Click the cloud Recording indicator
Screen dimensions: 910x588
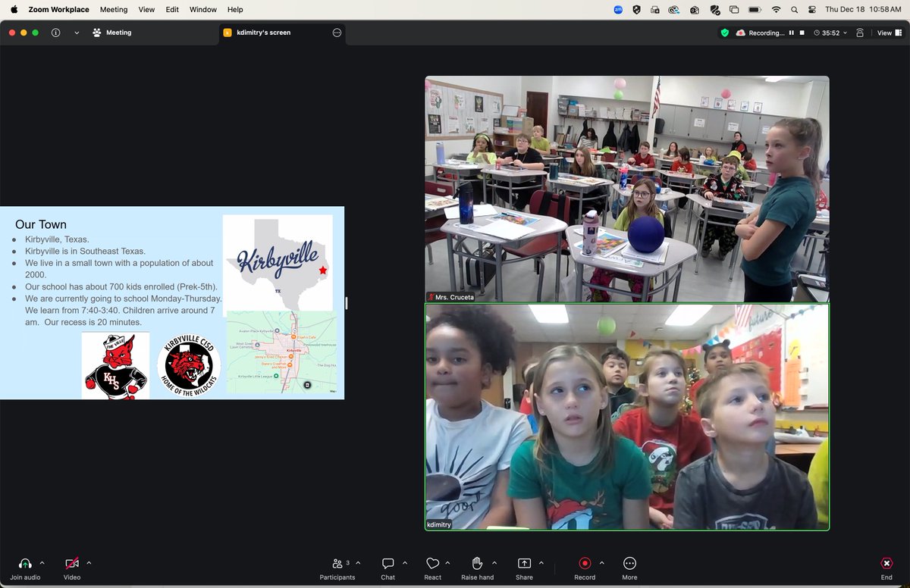click(x=760, y=33)
